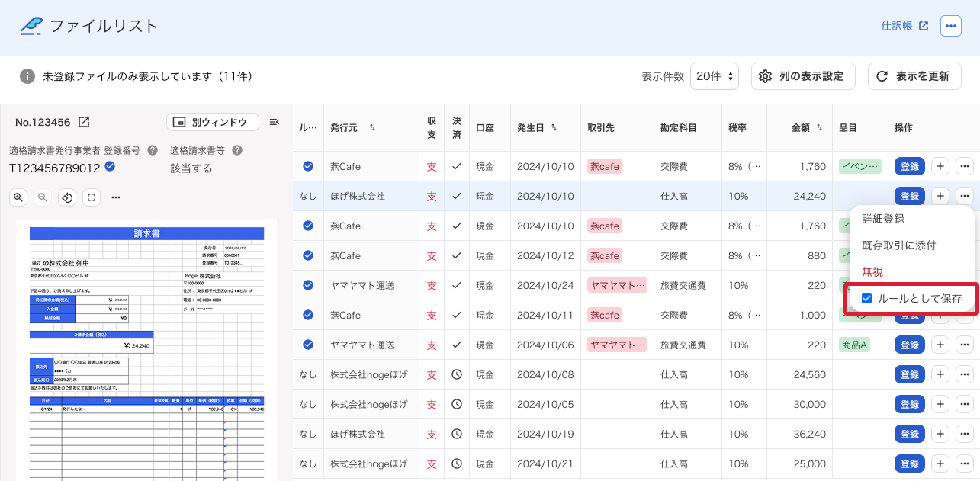Open ellipsis in the 30,000 row
This screenshot has height=481, width=980.
pos(965,404)
